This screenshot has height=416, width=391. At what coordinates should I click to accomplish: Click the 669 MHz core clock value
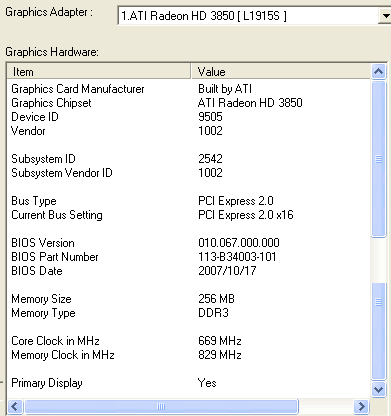pos(220,341)
